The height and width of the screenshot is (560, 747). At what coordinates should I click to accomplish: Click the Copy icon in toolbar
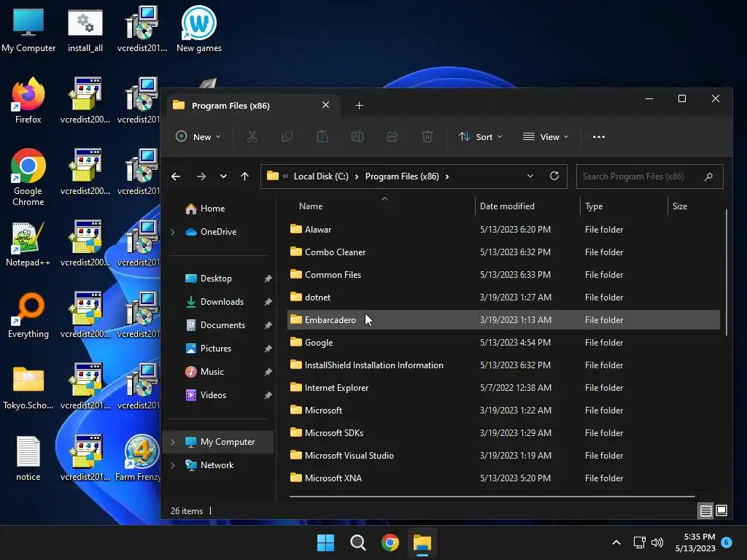point(287,136)
